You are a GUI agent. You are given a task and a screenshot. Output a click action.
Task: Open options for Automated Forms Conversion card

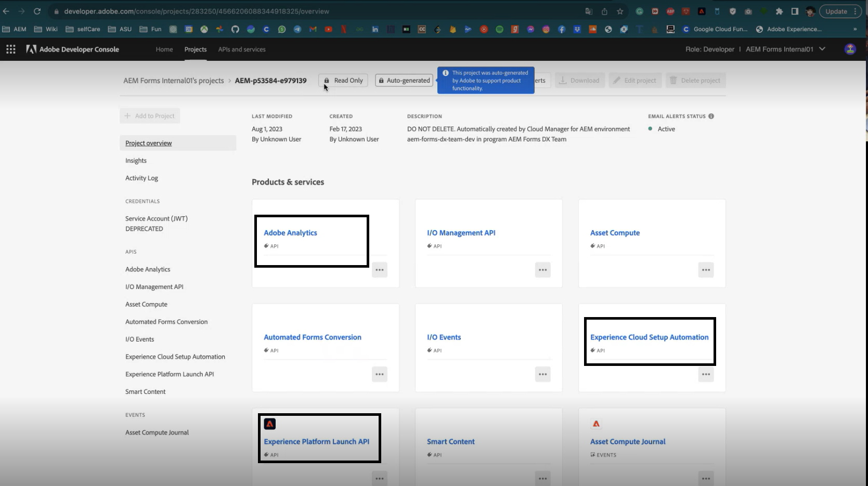tap(380, 374)
